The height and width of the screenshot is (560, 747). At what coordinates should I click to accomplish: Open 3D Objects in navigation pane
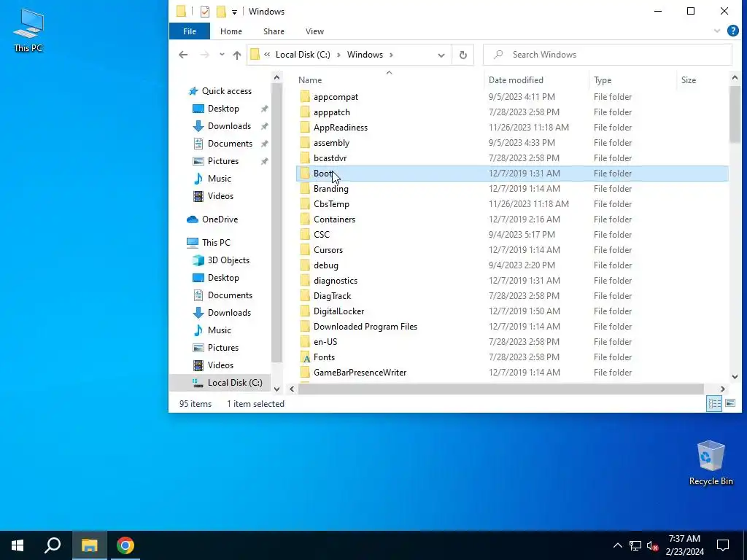click(228, 260)
